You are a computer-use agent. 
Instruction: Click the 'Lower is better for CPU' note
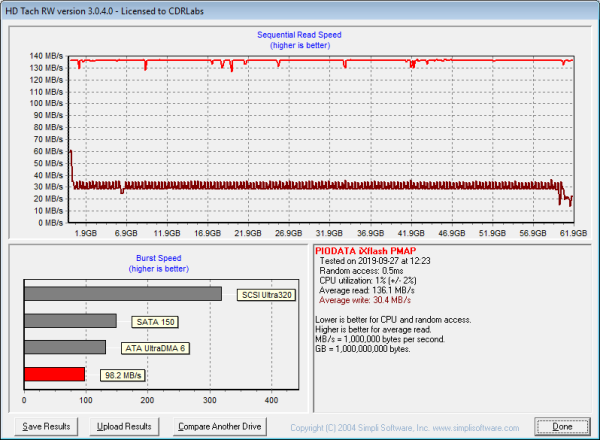click(x=393, y=320)
